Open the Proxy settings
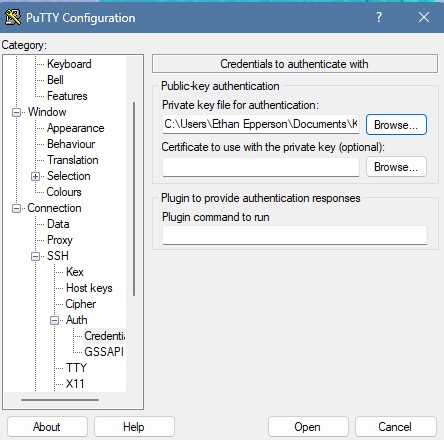 pyautogui.click(x=60, y=240)
